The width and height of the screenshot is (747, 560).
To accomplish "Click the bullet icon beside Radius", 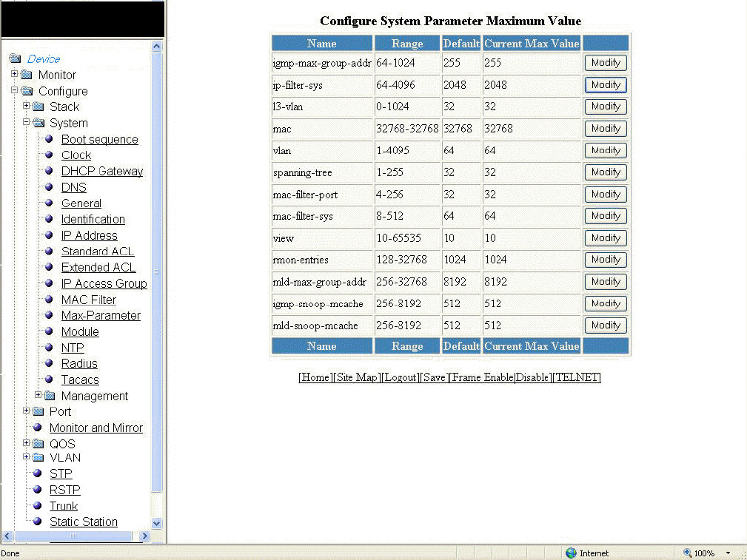I will click(x=49, y=363).
